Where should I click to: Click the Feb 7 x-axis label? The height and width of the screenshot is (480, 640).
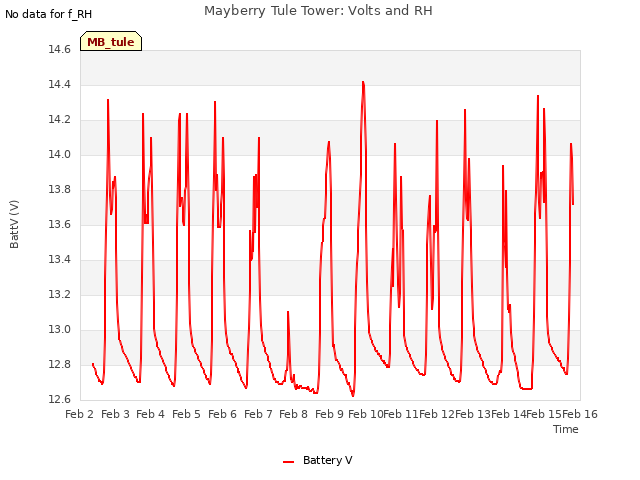tap(258, 414)
